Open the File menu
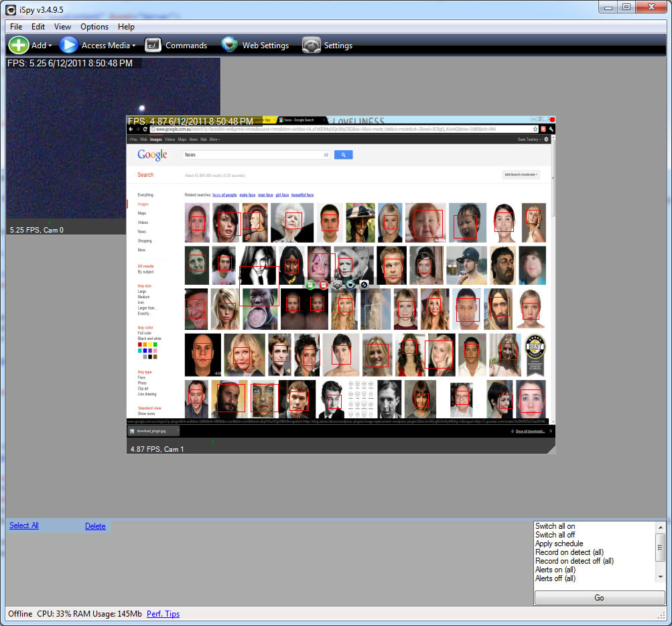 [x=16, y=27]
